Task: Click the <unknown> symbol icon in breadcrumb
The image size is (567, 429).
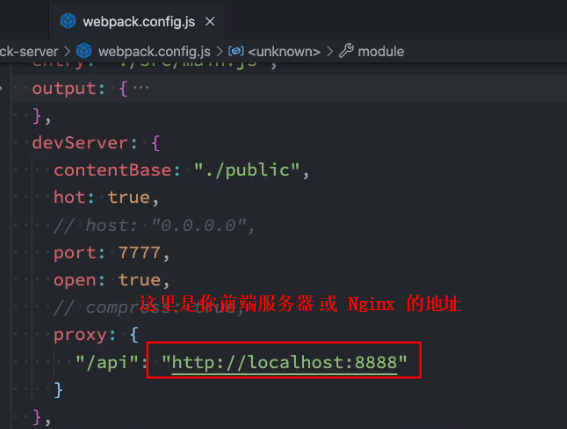Action: point(236,51)
